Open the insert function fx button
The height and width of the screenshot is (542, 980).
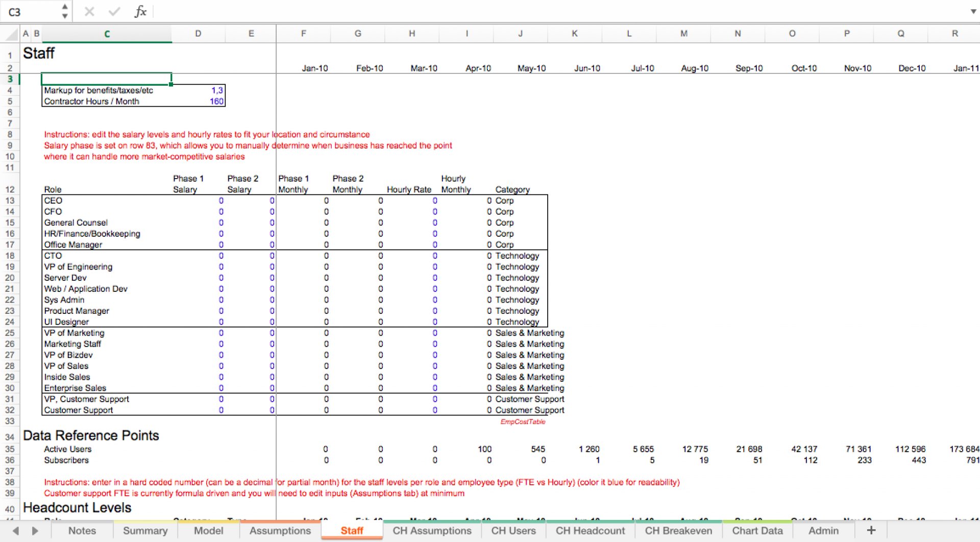tap(140, 11)
